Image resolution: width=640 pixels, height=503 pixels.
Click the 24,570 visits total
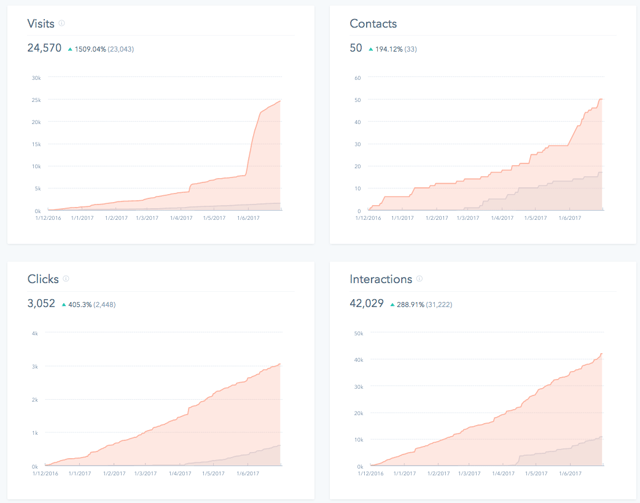click(x=44, y=48)
